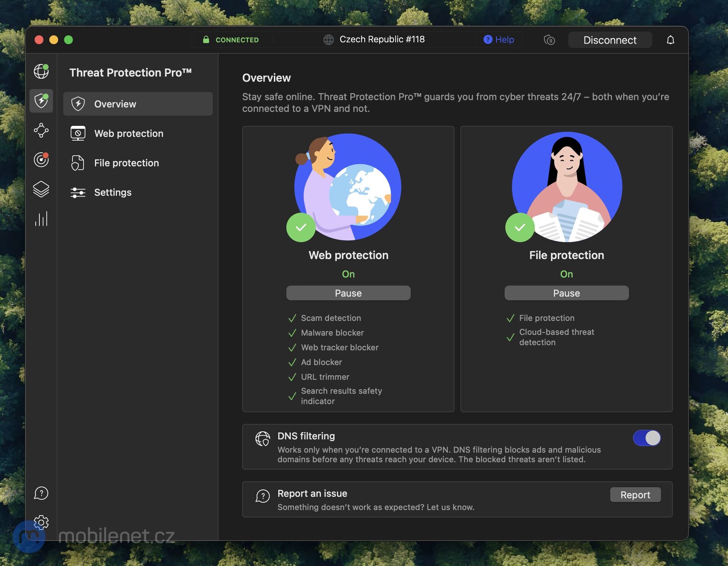Click the globe icon beside Czech Republic #118

[x=328, y=39]
